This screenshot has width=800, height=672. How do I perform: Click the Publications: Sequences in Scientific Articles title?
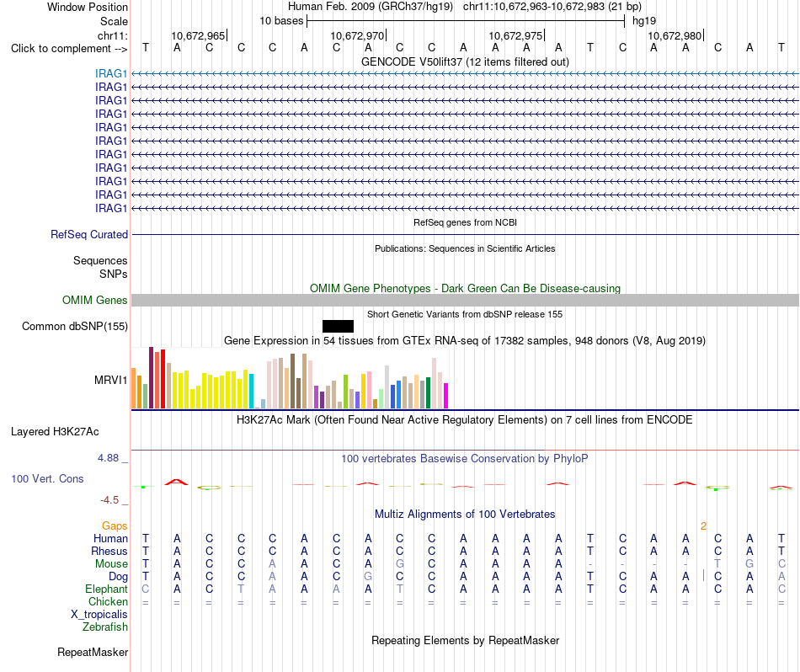coord(465,248)
